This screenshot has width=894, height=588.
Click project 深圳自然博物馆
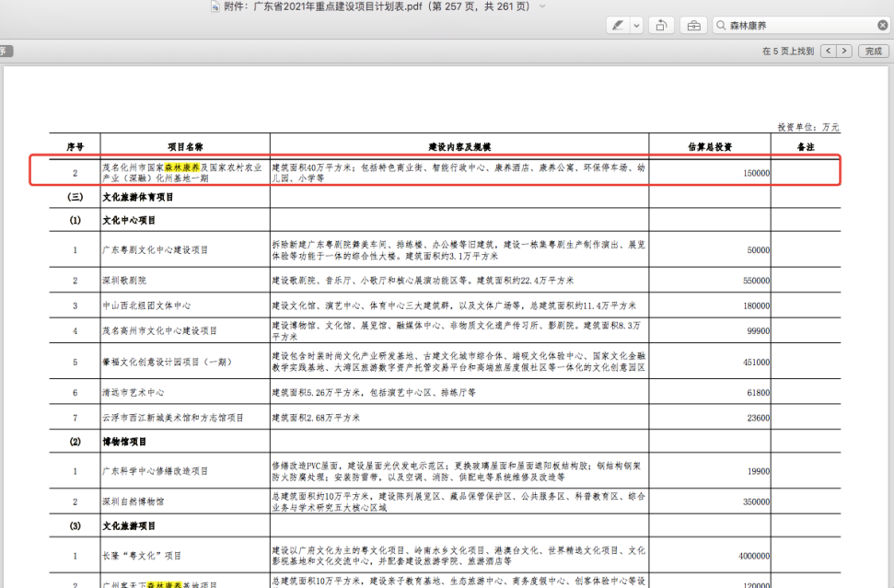[133, 502]
